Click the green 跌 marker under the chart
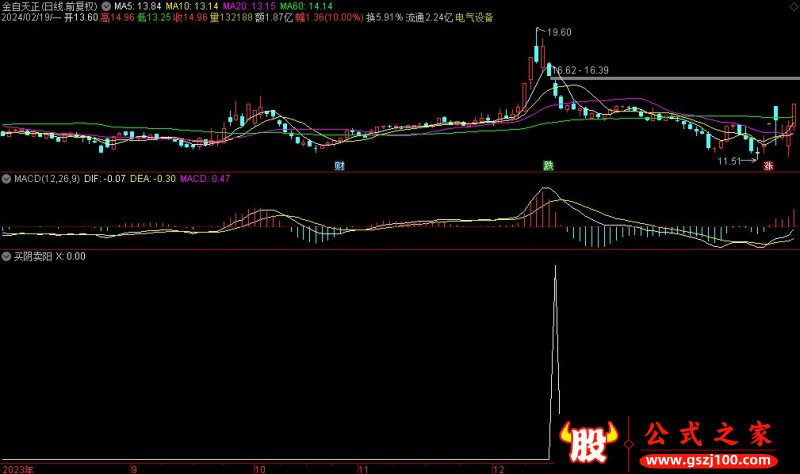The height and width of the screenshot is (474, 800). click(548, 165)
